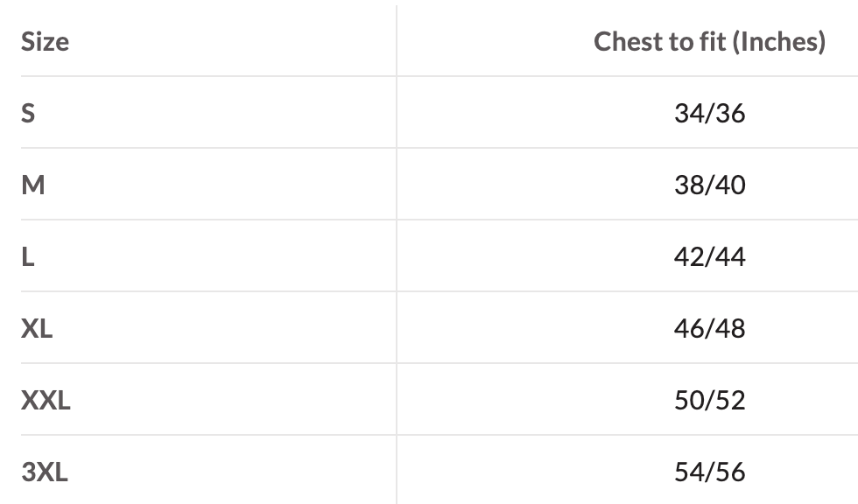Click the 50/52 chest measurement

[709, 400]
